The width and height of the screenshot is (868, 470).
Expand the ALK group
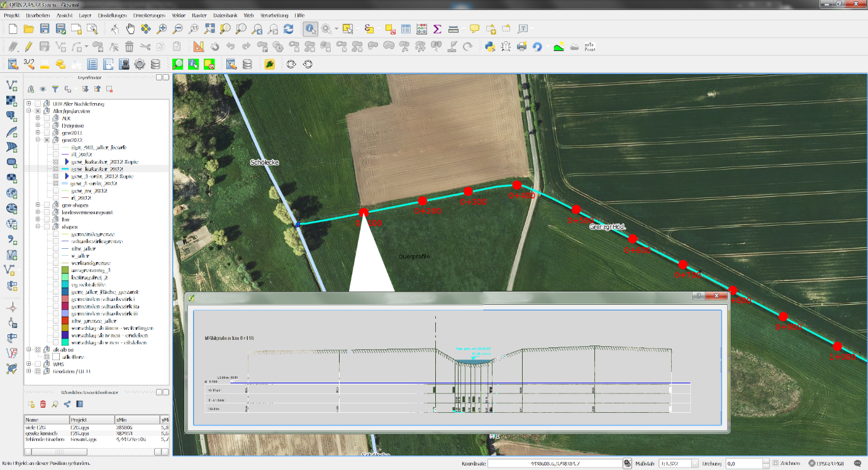click(38, 118)
